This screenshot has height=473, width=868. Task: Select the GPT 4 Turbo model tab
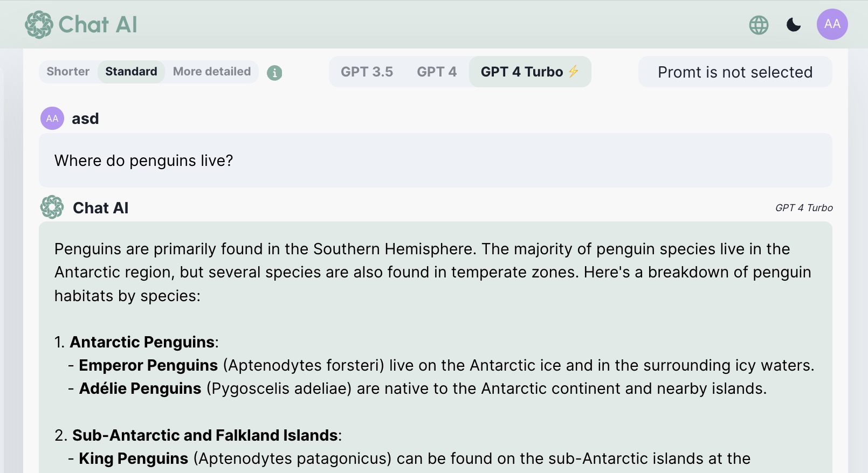pyautogui.click(x=521, y=72)
